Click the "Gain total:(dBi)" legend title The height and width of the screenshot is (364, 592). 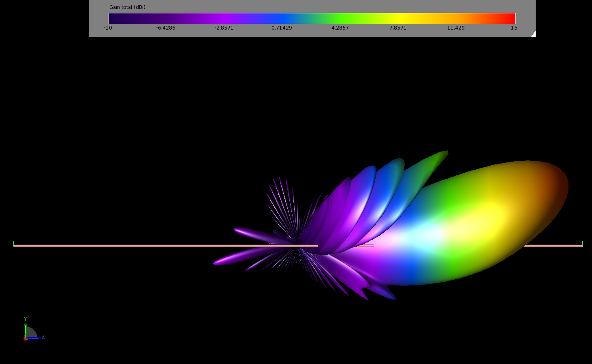(x=127, y=7)
